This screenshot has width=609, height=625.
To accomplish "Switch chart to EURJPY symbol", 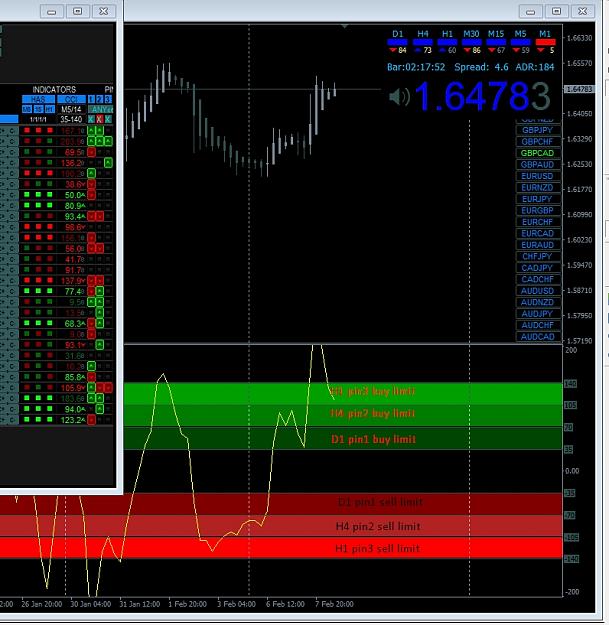I will 537,199.
